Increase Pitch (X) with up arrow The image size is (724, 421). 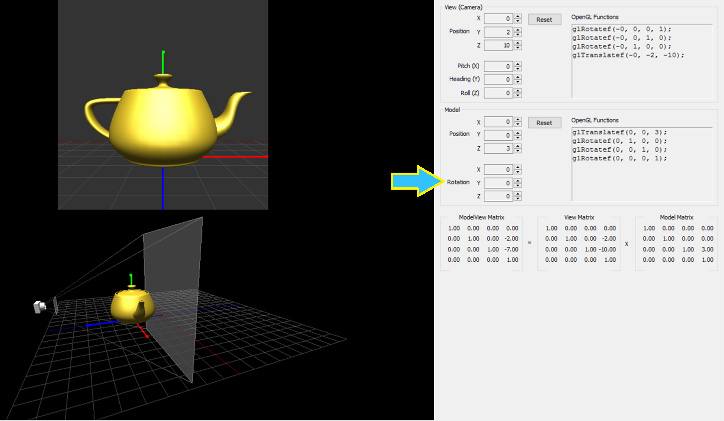click(x=518, y=64)
